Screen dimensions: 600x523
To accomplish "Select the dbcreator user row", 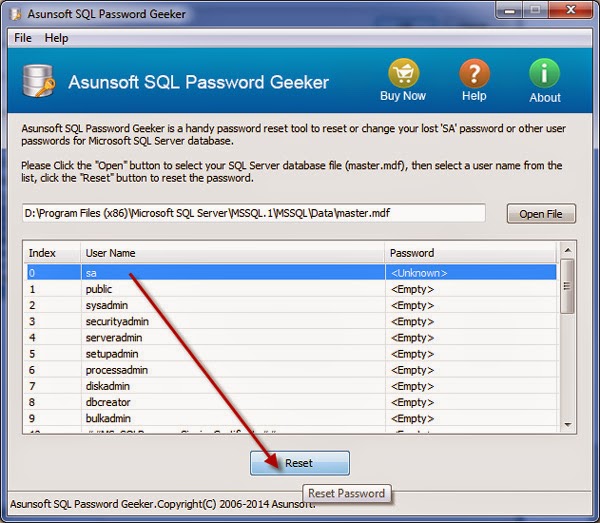I will pos(291,402).
